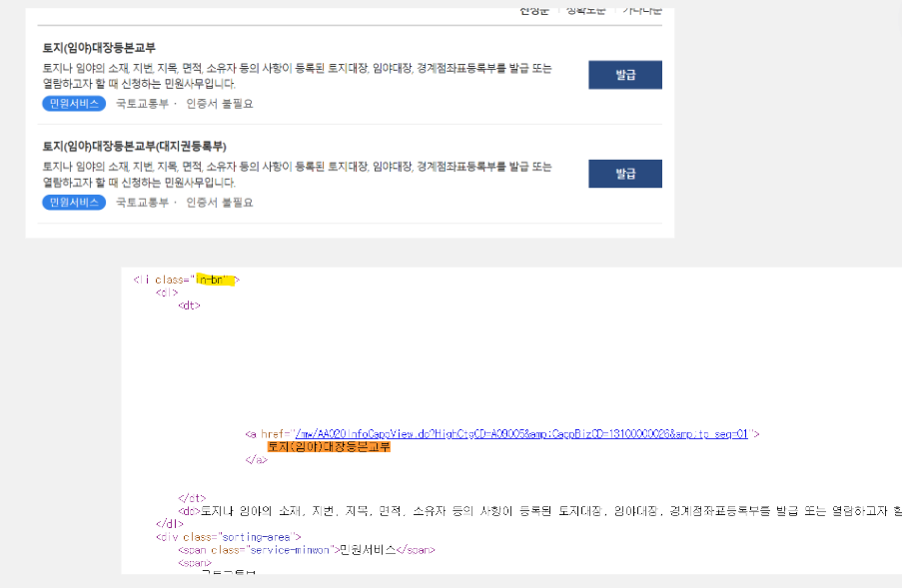This screenshot has height=588, width=902.
Task: Click the yellow-highlighted in-br class value
Action: [215, 280]
